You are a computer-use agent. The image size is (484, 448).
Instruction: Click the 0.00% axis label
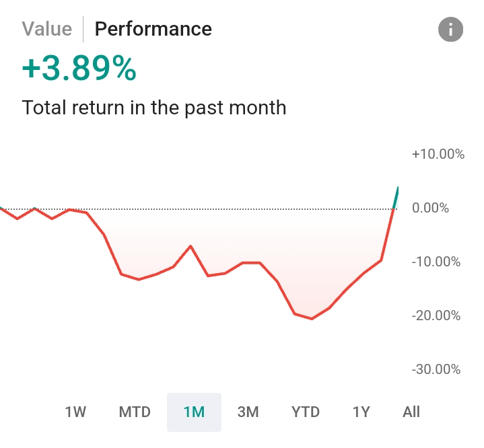430,208
